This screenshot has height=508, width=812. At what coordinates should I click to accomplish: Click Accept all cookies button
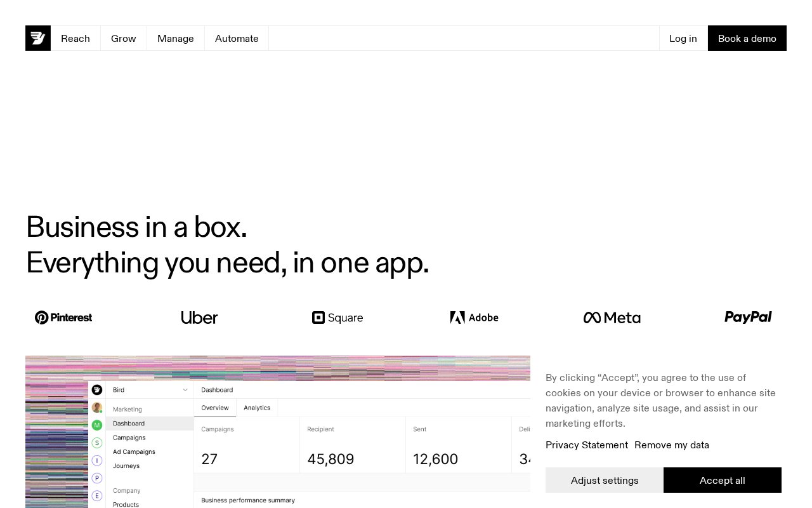(723, 480)
